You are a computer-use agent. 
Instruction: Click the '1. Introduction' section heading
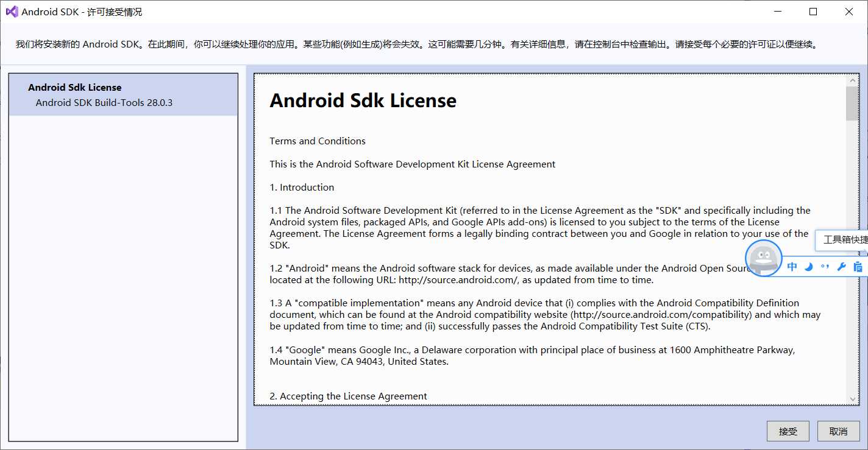pos(302,187)
